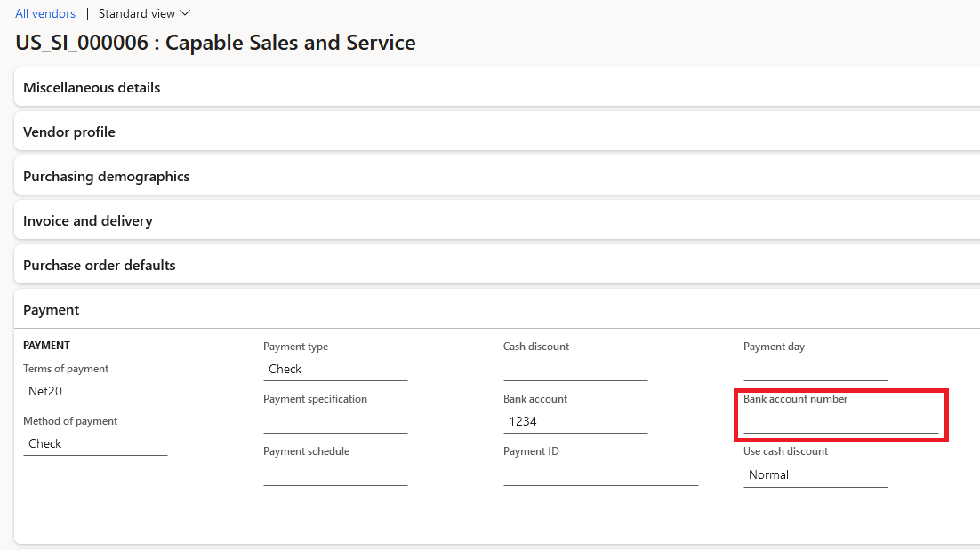Select the vendor title US_SI_000006 heading
This screenshot has width=980, height=550.
pyautogui.click(x=215, y=43)
